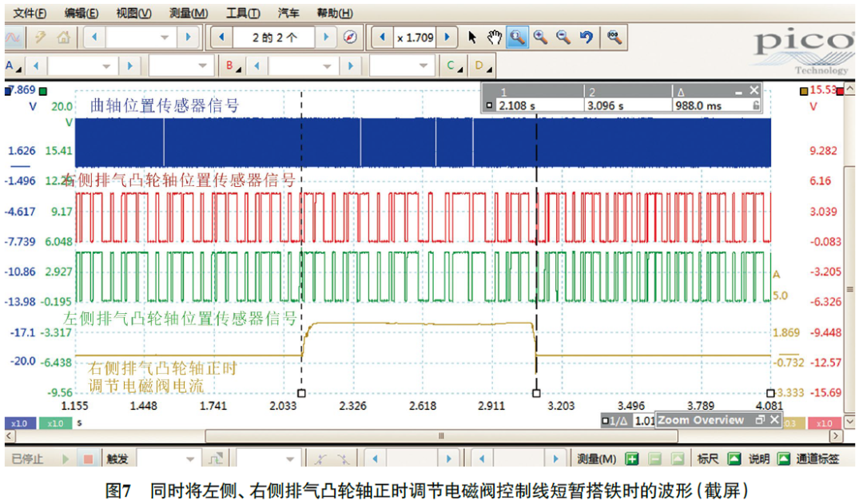863x504 pixels.
Task: Click previous range arrow for channel B
Action: [257, 66]
